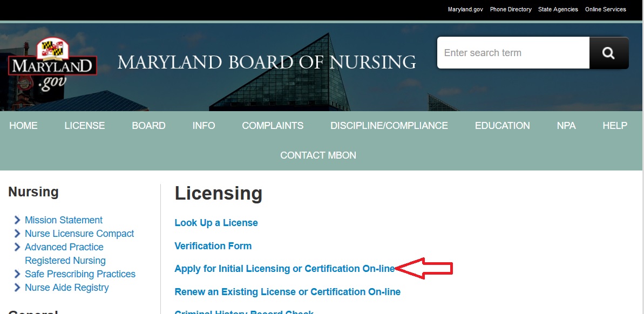This screenshot has height=314, width=644.
Task: Open Online Services in top bar
Action: (x=606, y=9)
